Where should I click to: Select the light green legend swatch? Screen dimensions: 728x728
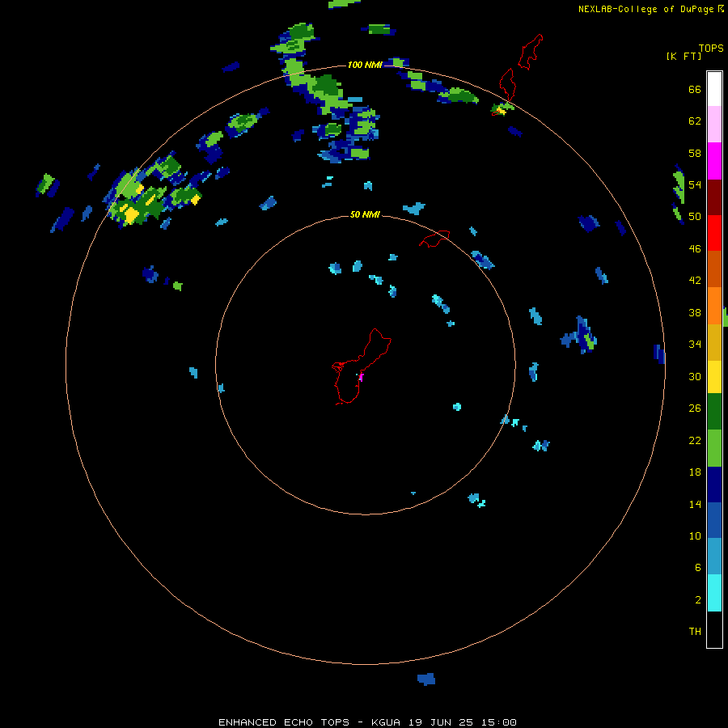714,448
